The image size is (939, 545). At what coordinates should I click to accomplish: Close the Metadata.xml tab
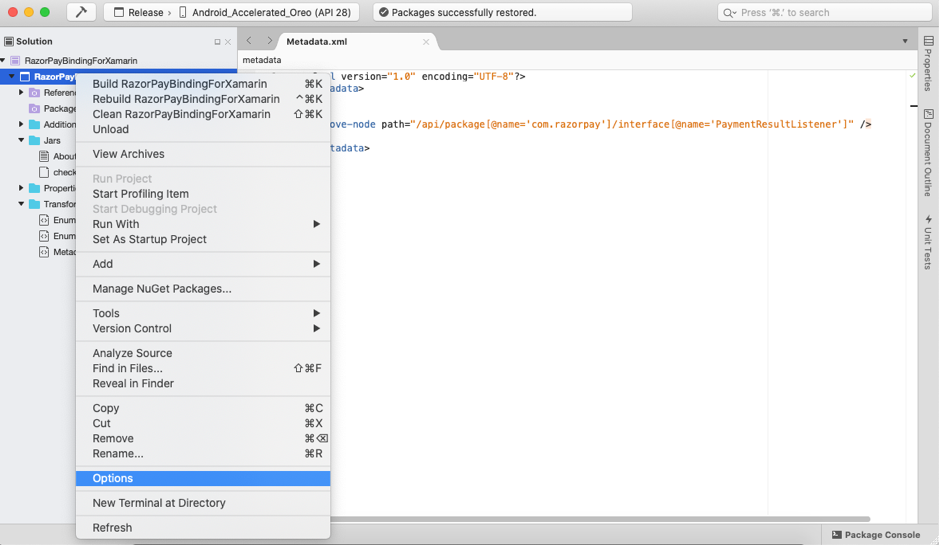pyautogui.click(x=426, y=42)
